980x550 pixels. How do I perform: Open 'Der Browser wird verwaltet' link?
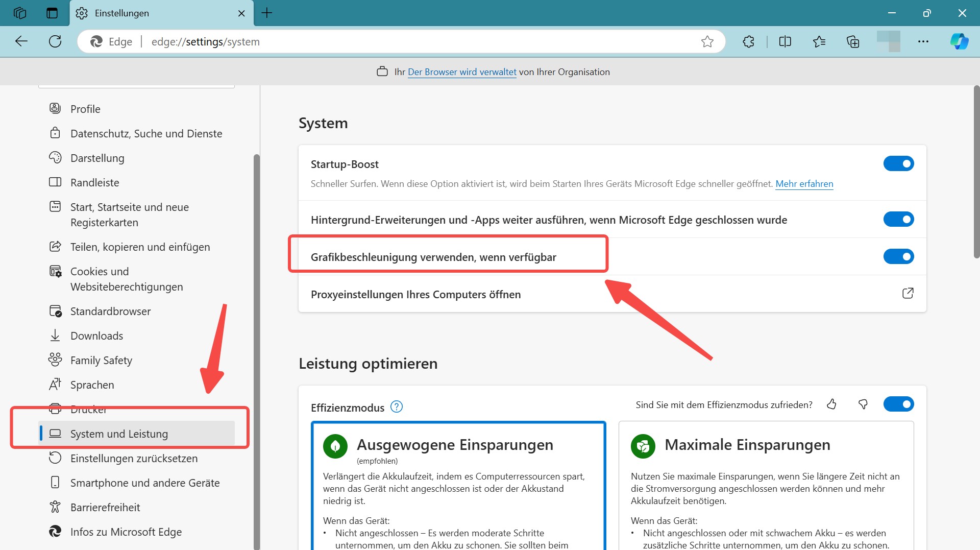462,72
